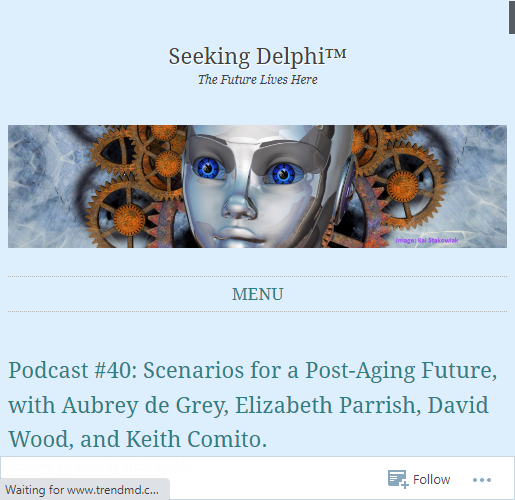Viewport: 515px width, 500px height.
Task: Click the robot face header banner
Action: (x=257, y=186)
